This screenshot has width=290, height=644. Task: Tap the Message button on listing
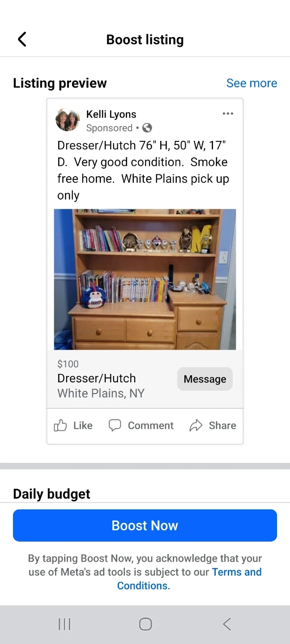coord(205,379)
